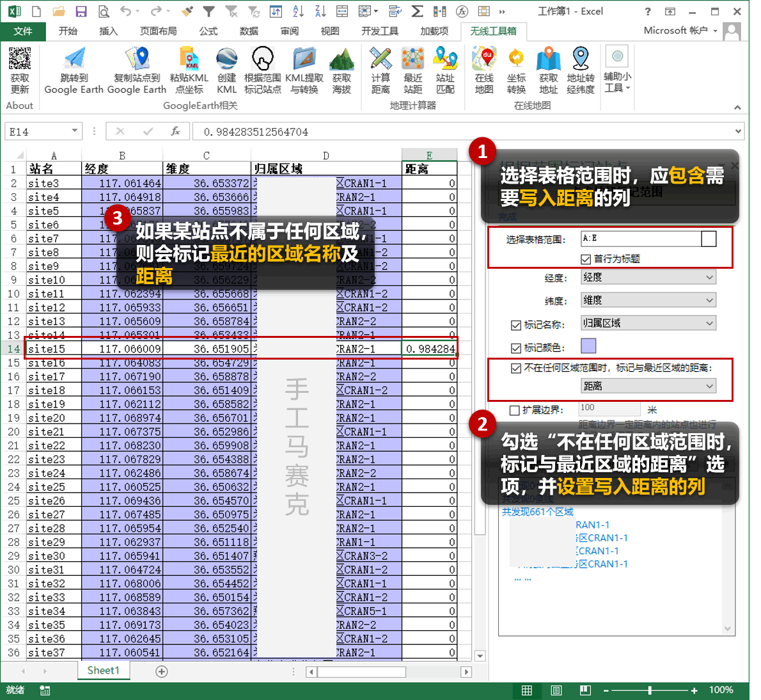
Task: Click KML提取与转换 icon
Action: click(304, 58)
